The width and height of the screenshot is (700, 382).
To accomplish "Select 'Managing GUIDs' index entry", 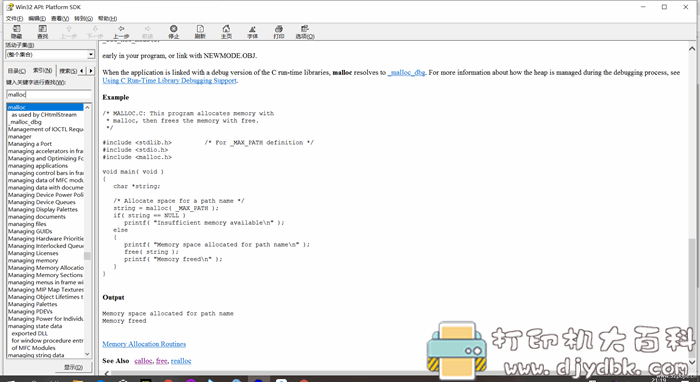I will [x=30, y=231].
